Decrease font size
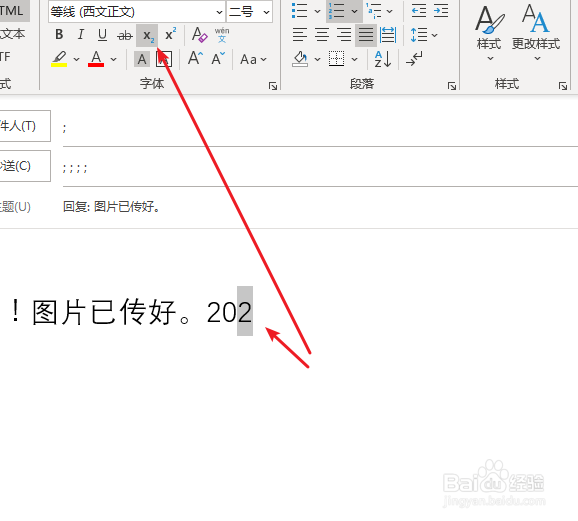Screen dimensions: 578x521 218,58
